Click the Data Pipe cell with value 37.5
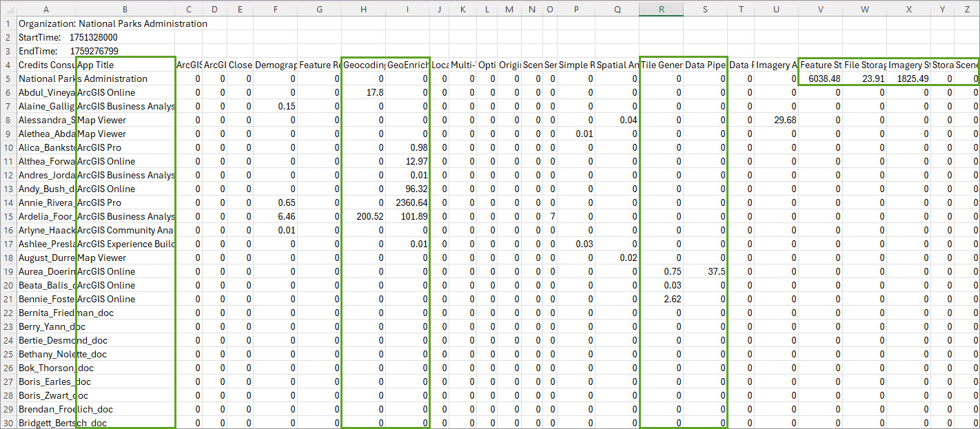This screenshot has width=980, height=429. [705, 271]
